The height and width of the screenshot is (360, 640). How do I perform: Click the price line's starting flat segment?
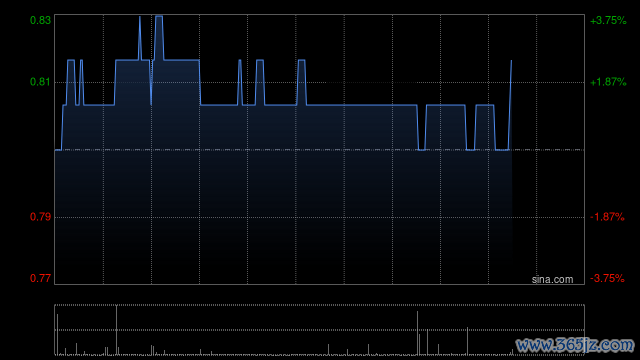tap(58, 150)
